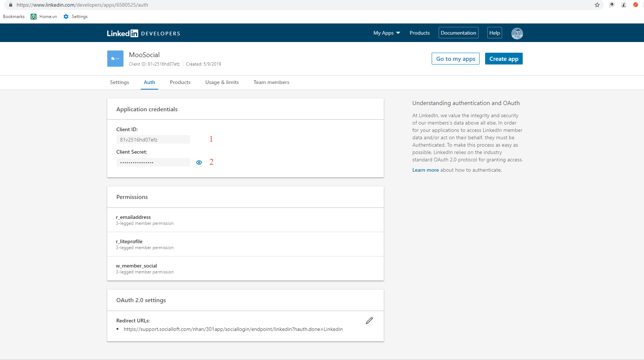
Task: Open the Documentation page
Action: pyautogui.click(x=458, y=33)
